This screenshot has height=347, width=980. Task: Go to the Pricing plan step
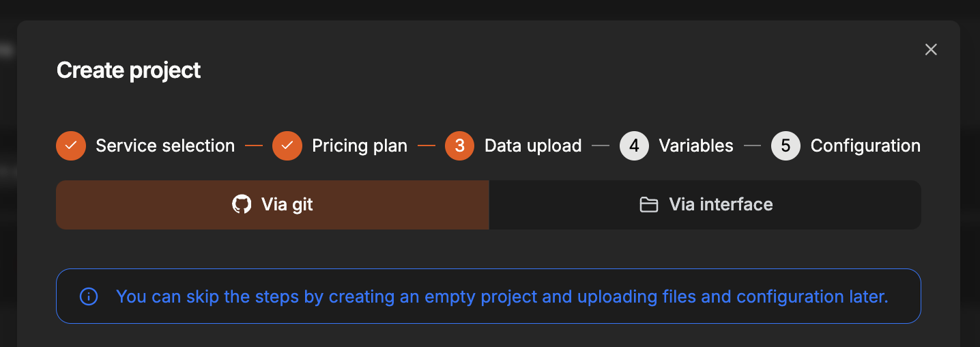point(360,145)
